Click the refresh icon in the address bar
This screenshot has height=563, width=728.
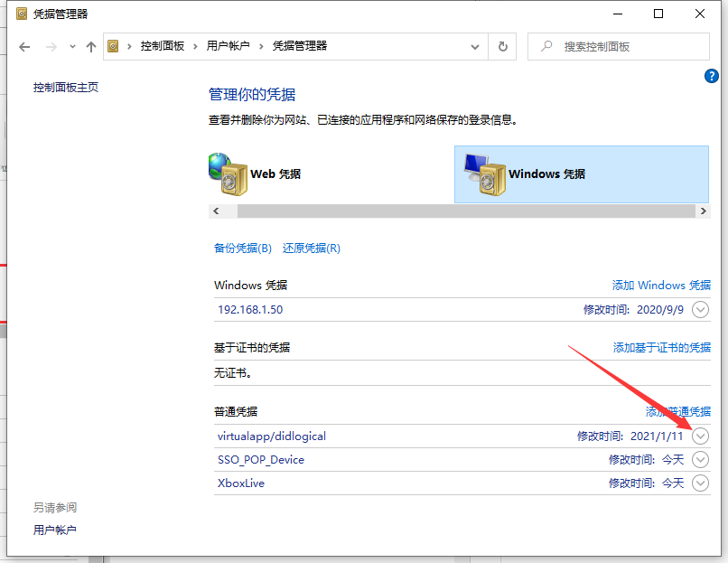(x=503, y=46)
